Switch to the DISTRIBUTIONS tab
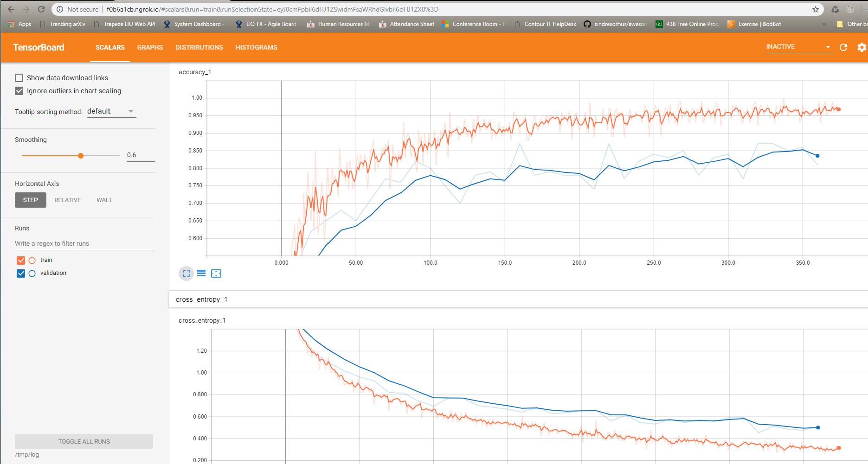The height and width of the screenshot is (464, 868). pos(199,47)
